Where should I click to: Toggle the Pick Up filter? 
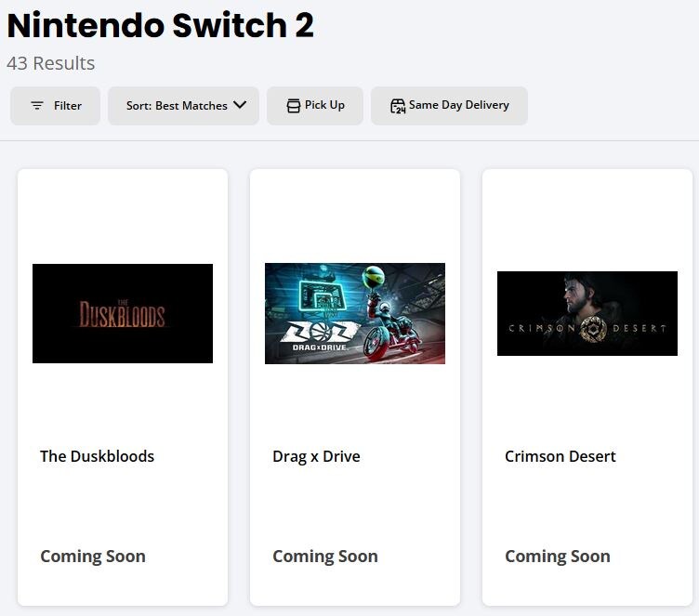click(324, 105)
